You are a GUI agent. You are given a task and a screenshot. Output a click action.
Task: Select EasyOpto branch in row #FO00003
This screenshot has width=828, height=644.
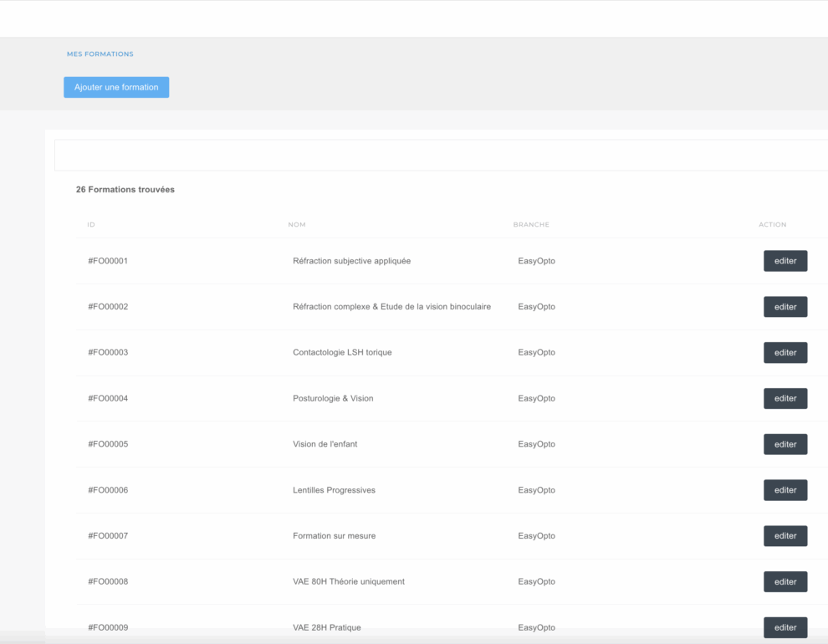click(x=536, y=352)
